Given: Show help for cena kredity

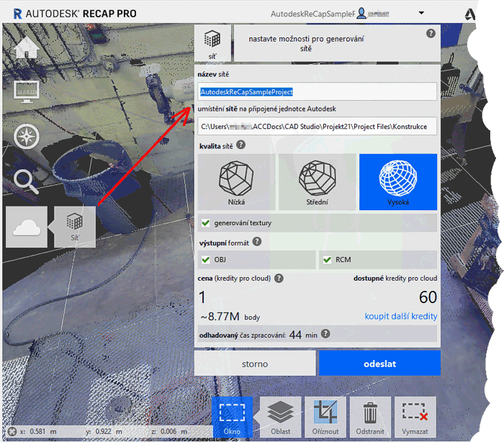Looking at the screenshot, I should [279, 279].
